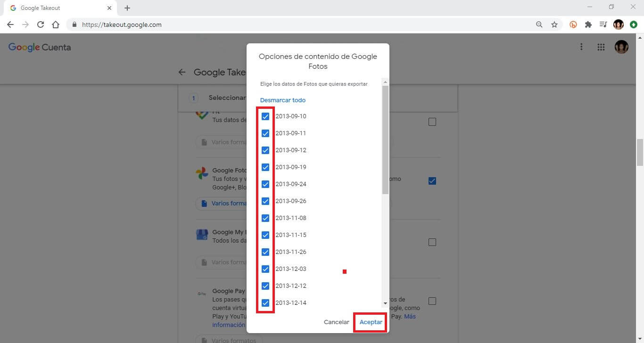
Task: Click the page vertical scrollbar thumb
Action: 640,152
